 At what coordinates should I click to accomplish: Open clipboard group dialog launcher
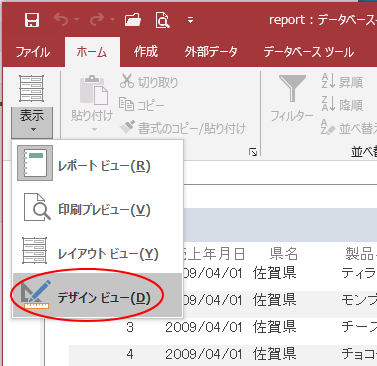[253, 152]
